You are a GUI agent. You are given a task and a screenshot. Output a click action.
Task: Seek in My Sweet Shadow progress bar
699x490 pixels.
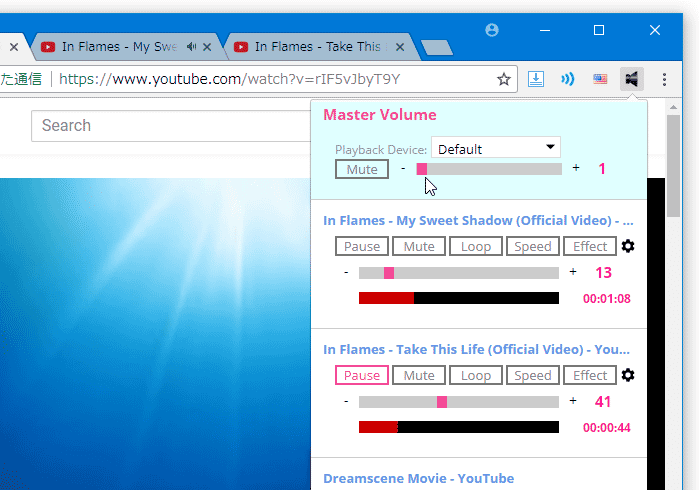point(459,298)
